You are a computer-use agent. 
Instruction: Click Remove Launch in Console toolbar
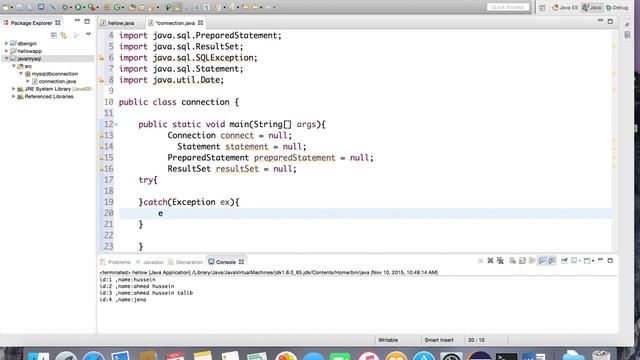point(490,260)
